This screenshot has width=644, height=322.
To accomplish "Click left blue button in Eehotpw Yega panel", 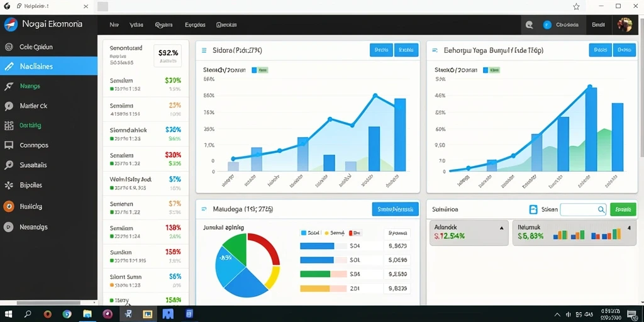I will [x=600, y=50].
